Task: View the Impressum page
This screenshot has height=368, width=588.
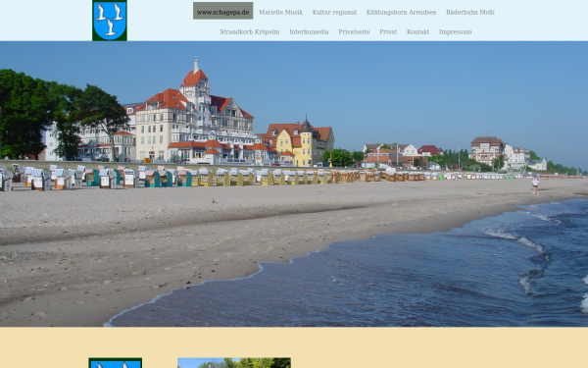Action: coord(456,32)
